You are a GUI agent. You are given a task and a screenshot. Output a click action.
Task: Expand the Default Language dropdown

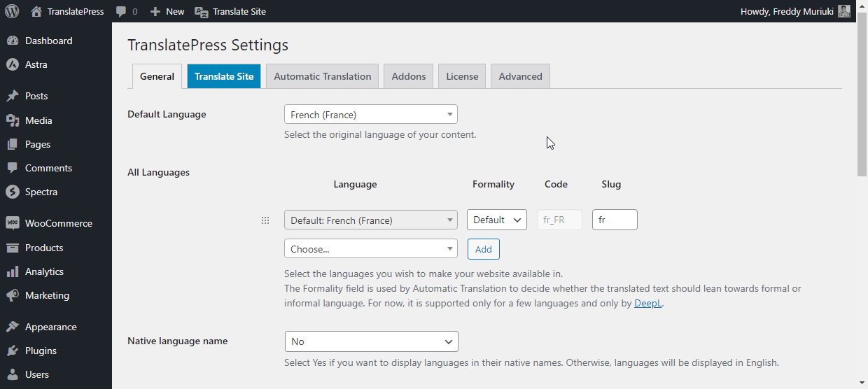click(x=370, y=115)
